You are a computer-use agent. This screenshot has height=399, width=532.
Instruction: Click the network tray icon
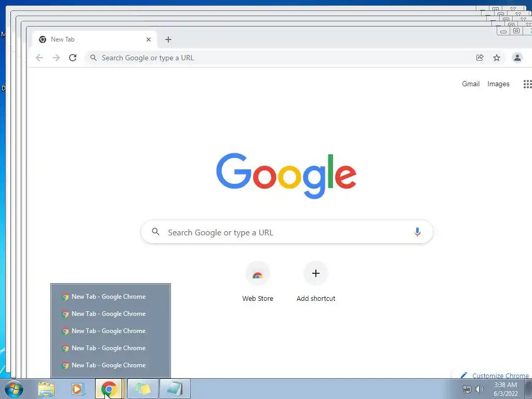pyautogui.click(x=467, y=389)
